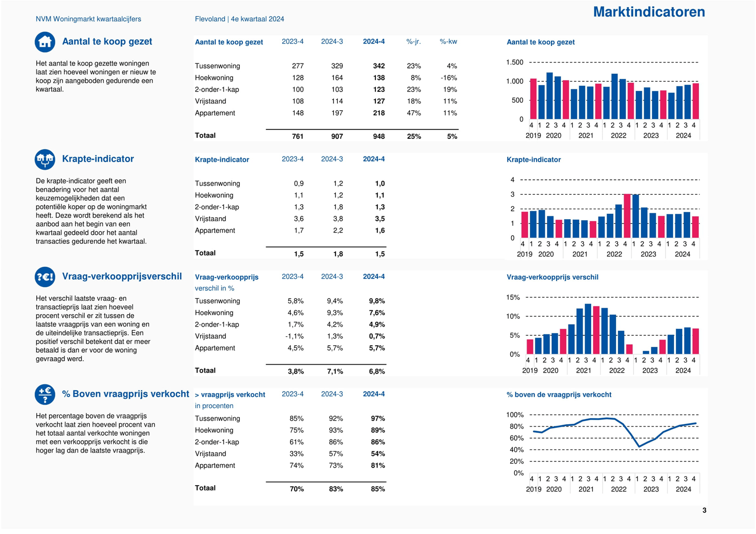Select the Totaal value 907
This screenshot has height=534, width=756.
point(337,136)
